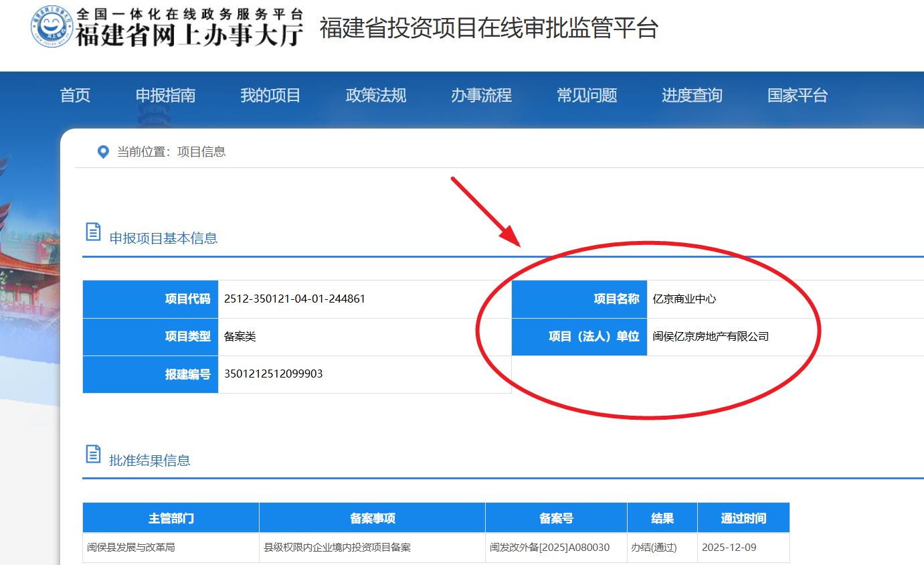924x565 pixels.
Task: Open 进度查询 from the top navigation
Action: (692, 96)
